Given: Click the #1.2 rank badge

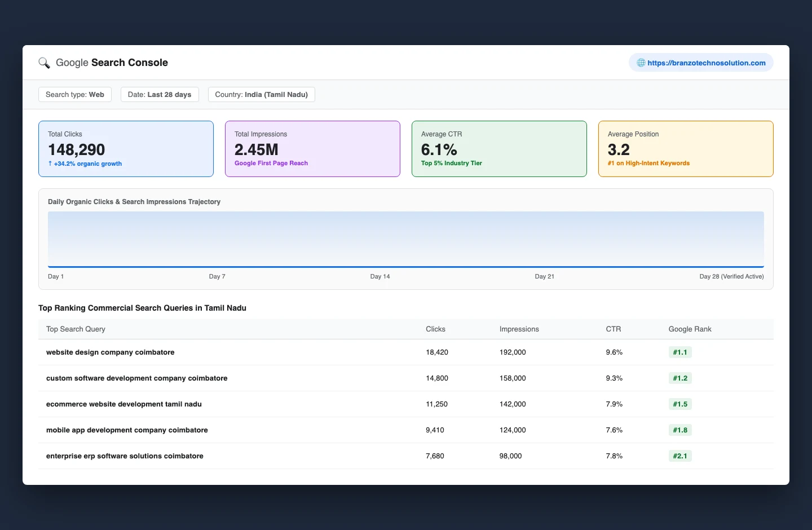Looking at the screenshot, I should pyautogui.click(x=680, y=378).
